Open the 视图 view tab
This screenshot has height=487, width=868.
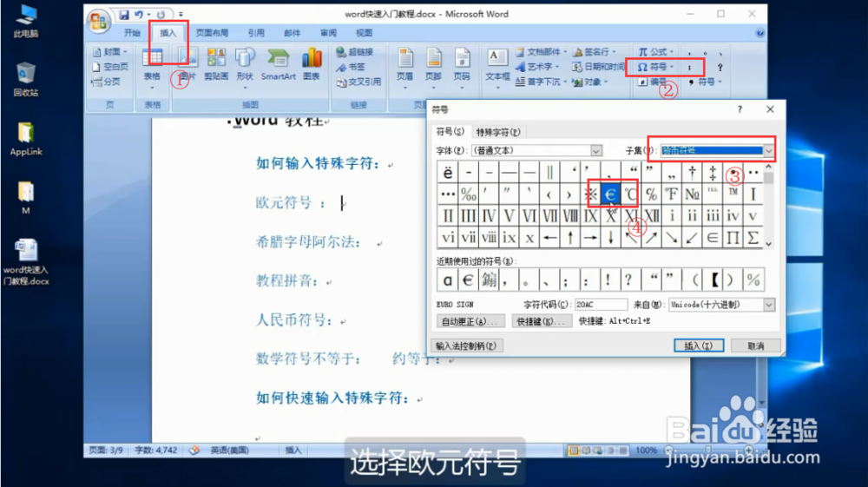coord(364,33)
